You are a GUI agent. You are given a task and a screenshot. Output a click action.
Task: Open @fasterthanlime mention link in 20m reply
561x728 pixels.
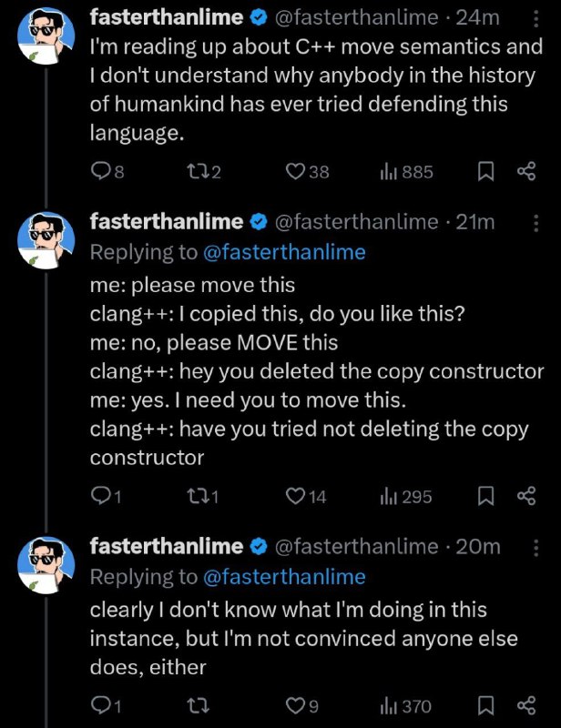[284, 577]
